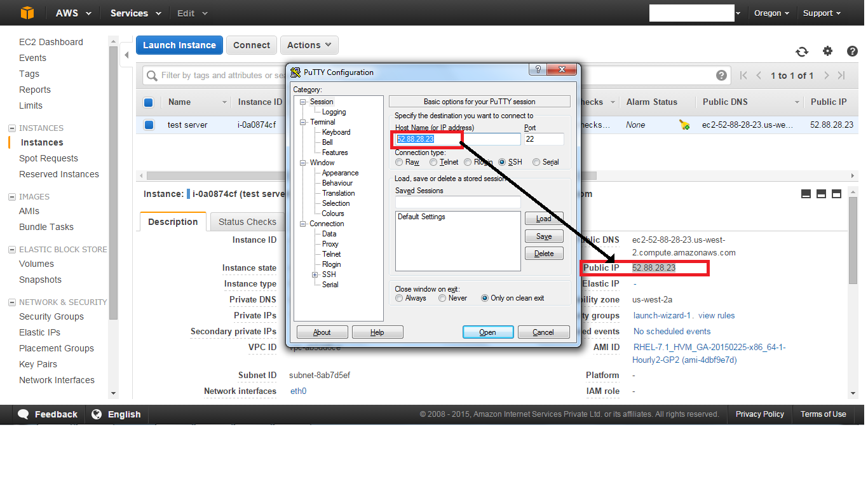This screenshot has width=868, height=488.
Task: Select Logging in PuTTY category tree
Action: coord(334,112)
